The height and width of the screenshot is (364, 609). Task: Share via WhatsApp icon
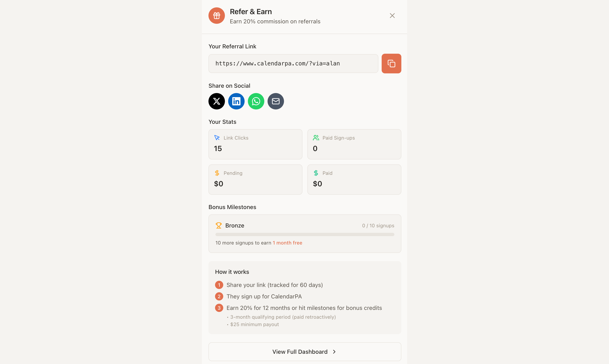click(256, 101)
